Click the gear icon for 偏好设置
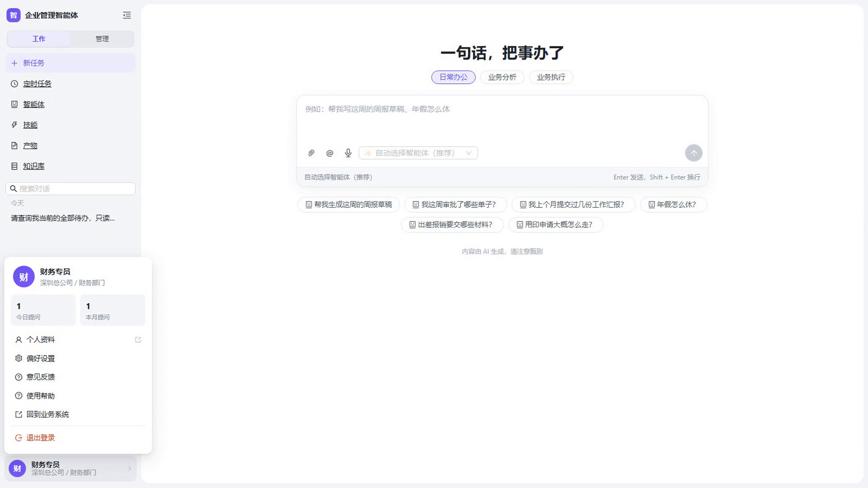This screenshot has width=868, height=488. [19, 358]
